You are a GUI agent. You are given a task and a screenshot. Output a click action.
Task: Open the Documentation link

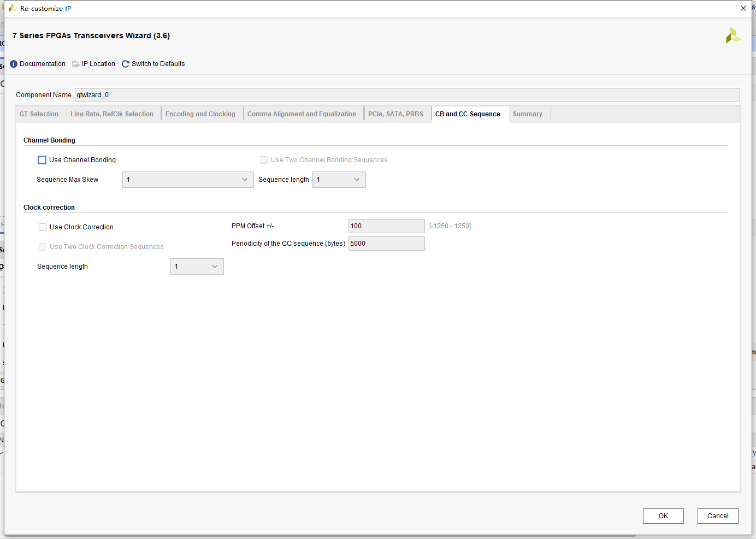pyautogui.click(x=43, y=64)
